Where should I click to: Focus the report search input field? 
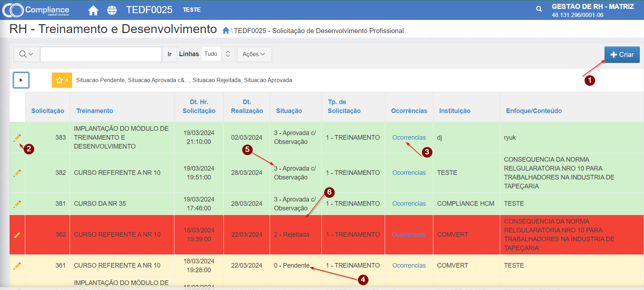click(x=101, y=54)
